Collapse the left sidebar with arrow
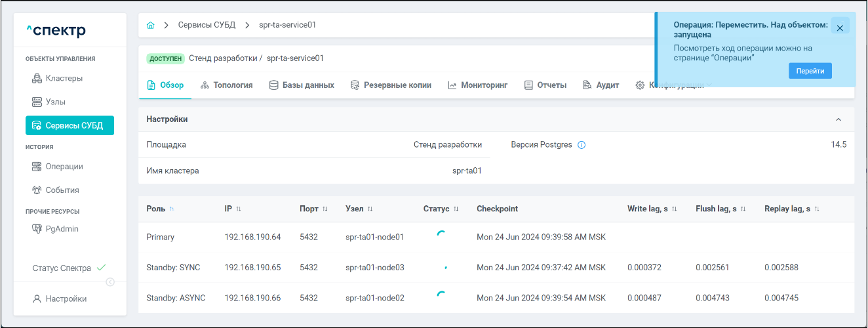 [110, 282]
